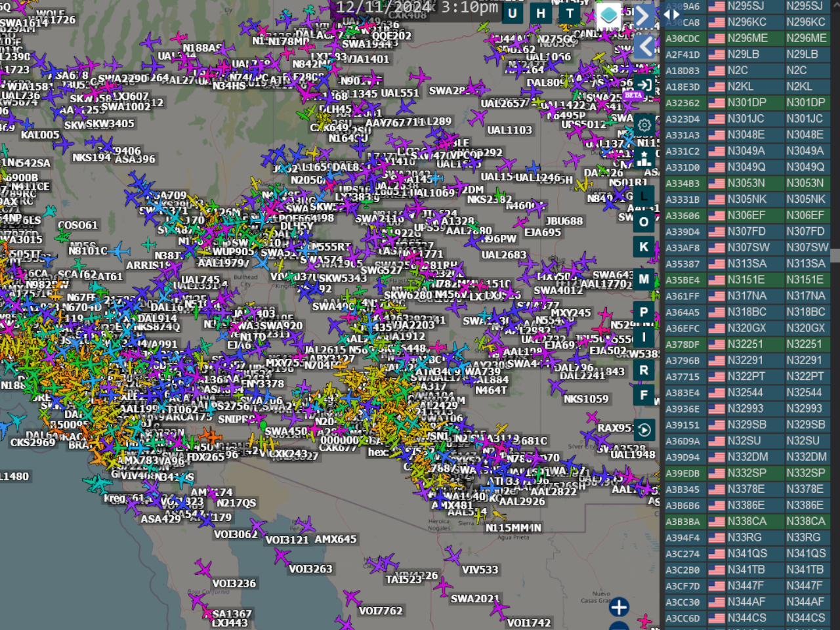
Task: Click the SWA2021 flight label on map
Action: [x=475, y=598]
